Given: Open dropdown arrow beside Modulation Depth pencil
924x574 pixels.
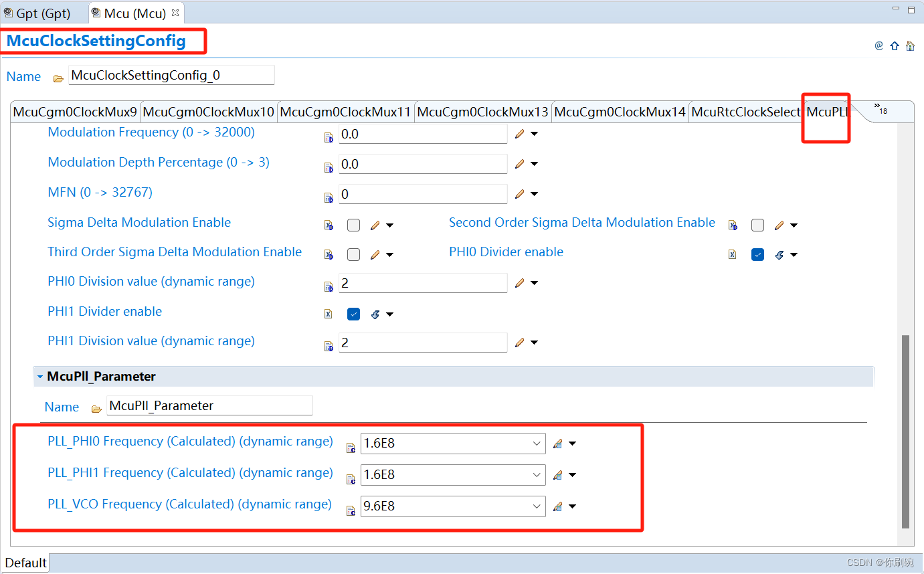Looking at the screenshot, I should tap(534, 165).
